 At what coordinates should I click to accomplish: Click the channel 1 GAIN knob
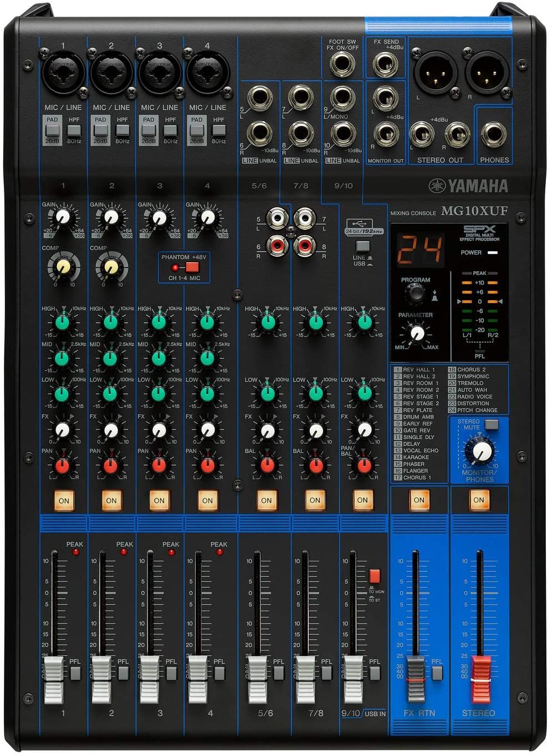pos(63,216)
